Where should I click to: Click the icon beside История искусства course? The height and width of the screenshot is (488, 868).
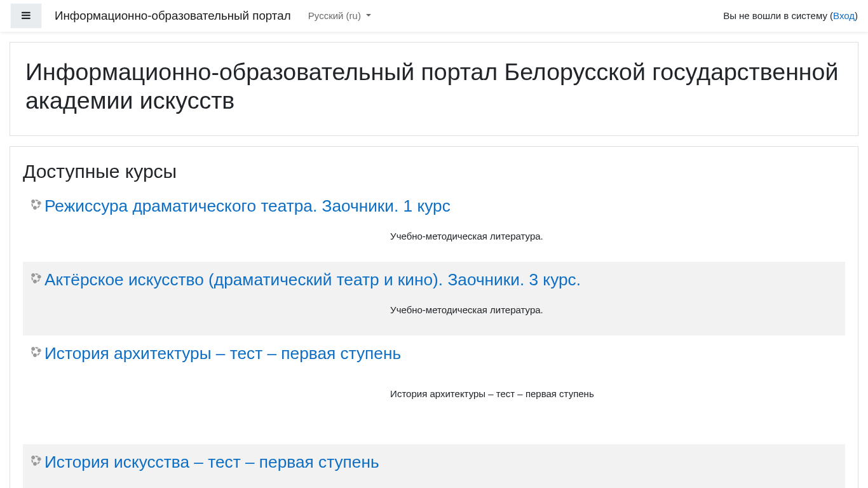click(36, 461)
